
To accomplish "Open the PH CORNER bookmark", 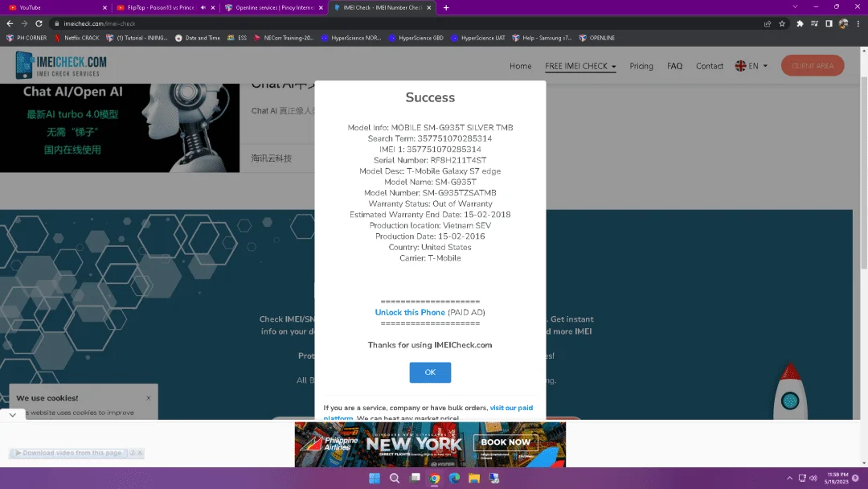I will tap(26, 39).
